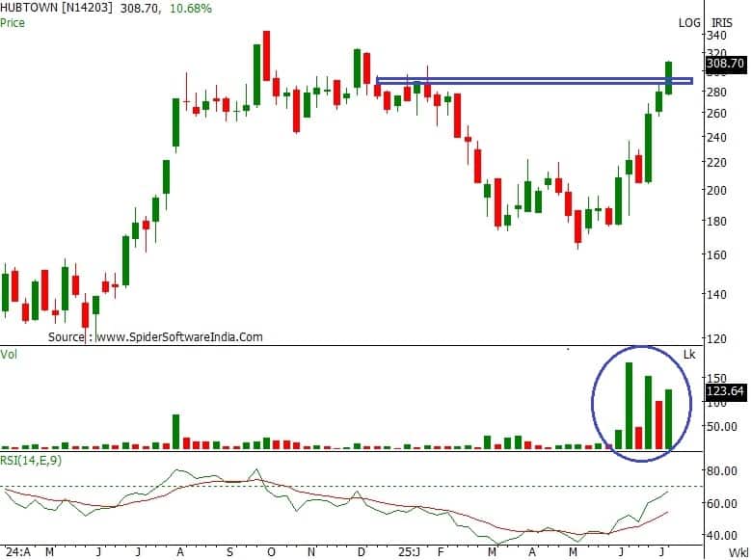Screen dimensions: 751x560
Task: Click the Lk volume unit label
Action: (x=688, y=355)
